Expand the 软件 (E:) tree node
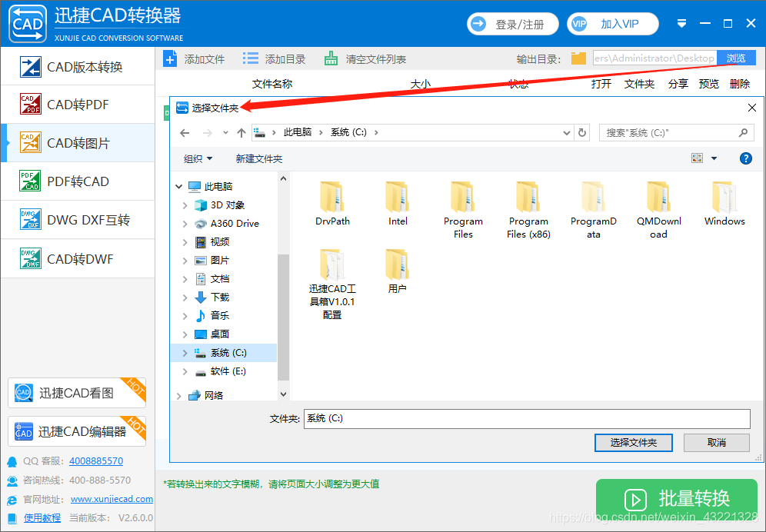 point(185,371)
